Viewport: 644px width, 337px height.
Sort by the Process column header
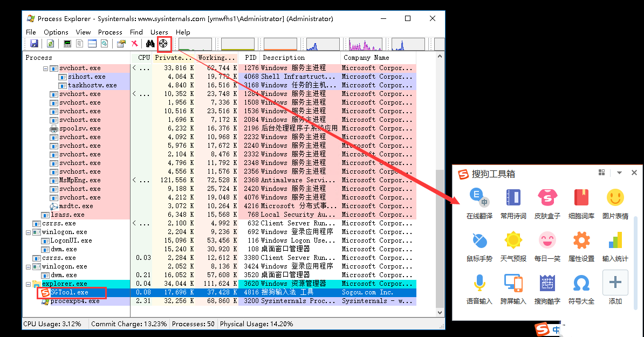click(77, 58)
